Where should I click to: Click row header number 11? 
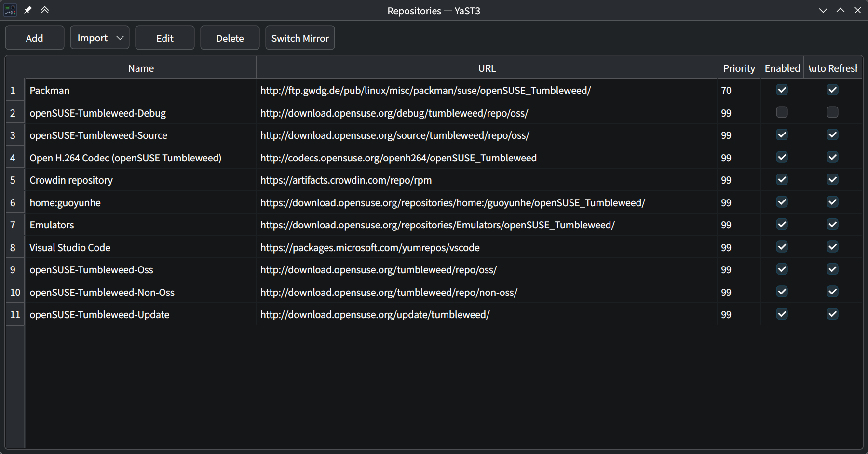15,315
